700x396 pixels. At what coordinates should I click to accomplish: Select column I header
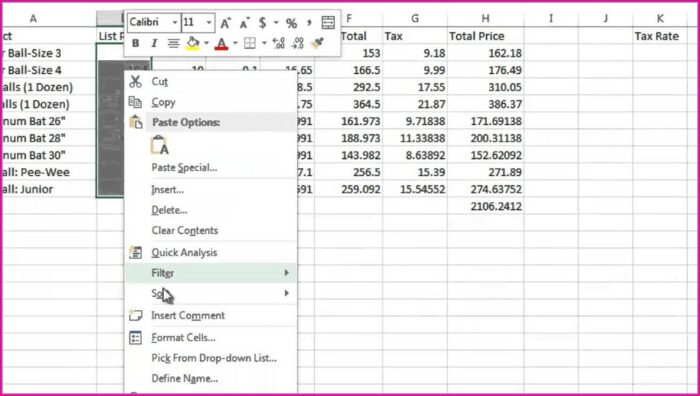click(551, 19)
